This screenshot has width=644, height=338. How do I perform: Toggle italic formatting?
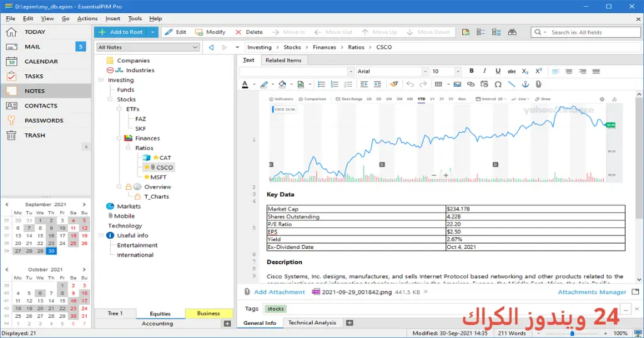(485, 71)
